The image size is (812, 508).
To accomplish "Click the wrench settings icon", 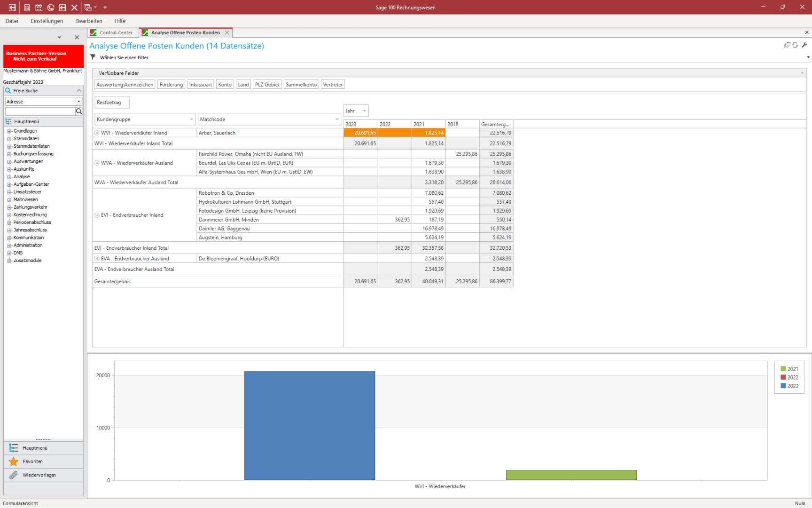I will pyautogui.click(x=804, y=45).
